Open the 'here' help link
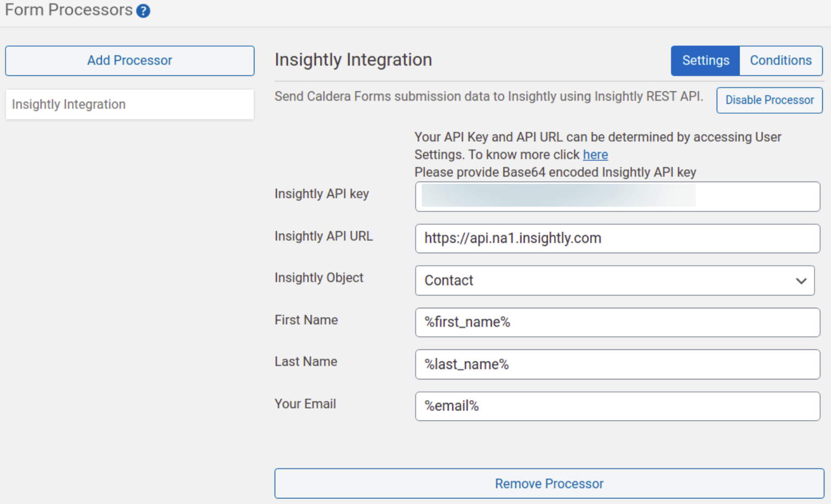 (595, 155)
